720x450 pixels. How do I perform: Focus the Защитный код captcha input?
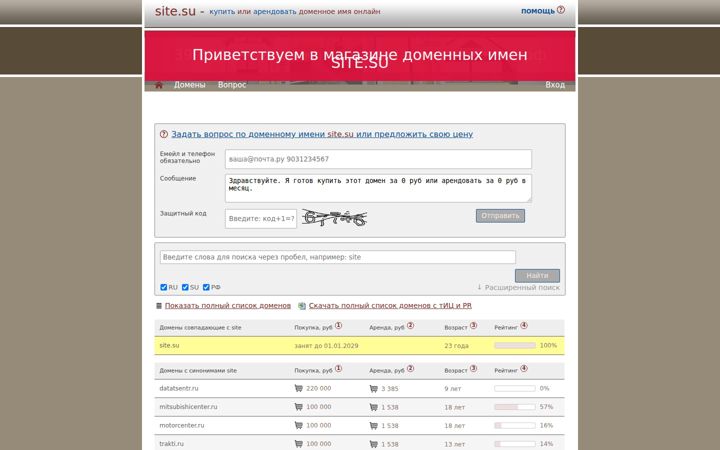click(x=261, y=219)
